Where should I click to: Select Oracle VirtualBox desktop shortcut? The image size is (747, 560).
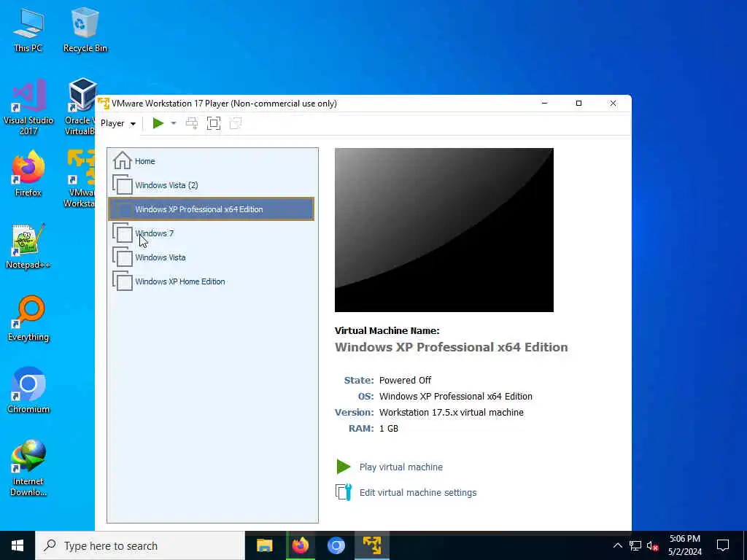click(x=80, y=107)
